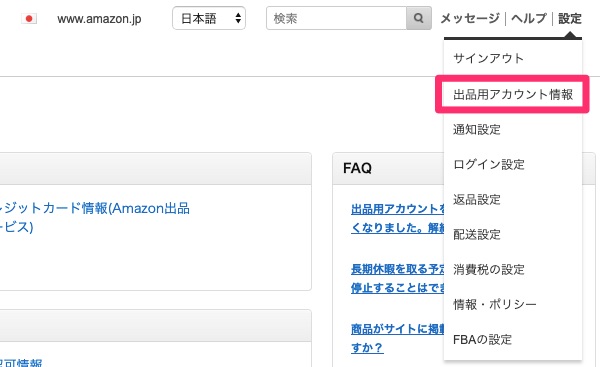Open FAQ link starting 長期休暇を取る
This screenshot has height=367, width=600.
(397, 278)
